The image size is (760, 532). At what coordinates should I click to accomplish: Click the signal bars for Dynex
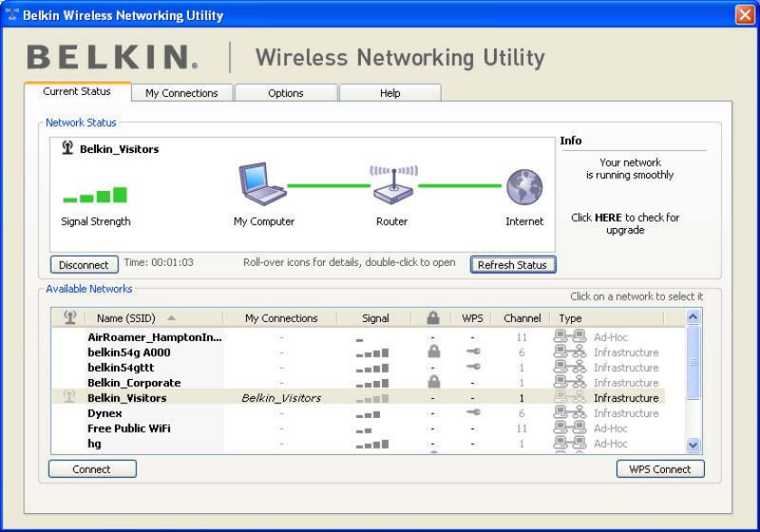368,414
